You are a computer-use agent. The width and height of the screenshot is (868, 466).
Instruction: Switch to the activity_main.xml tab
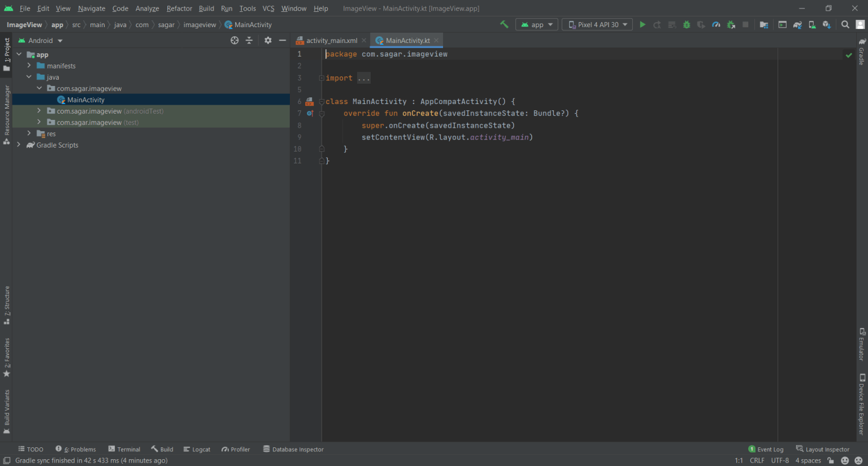click(331, 41)
